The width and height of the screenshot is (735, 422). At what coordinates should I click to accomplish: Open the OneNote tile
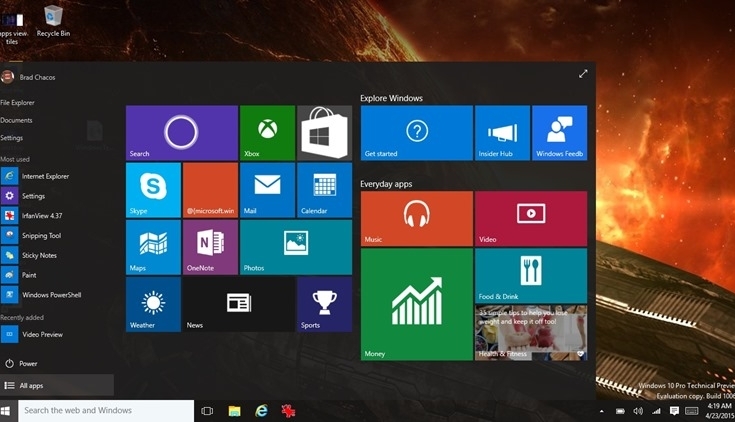coord(210,247)
